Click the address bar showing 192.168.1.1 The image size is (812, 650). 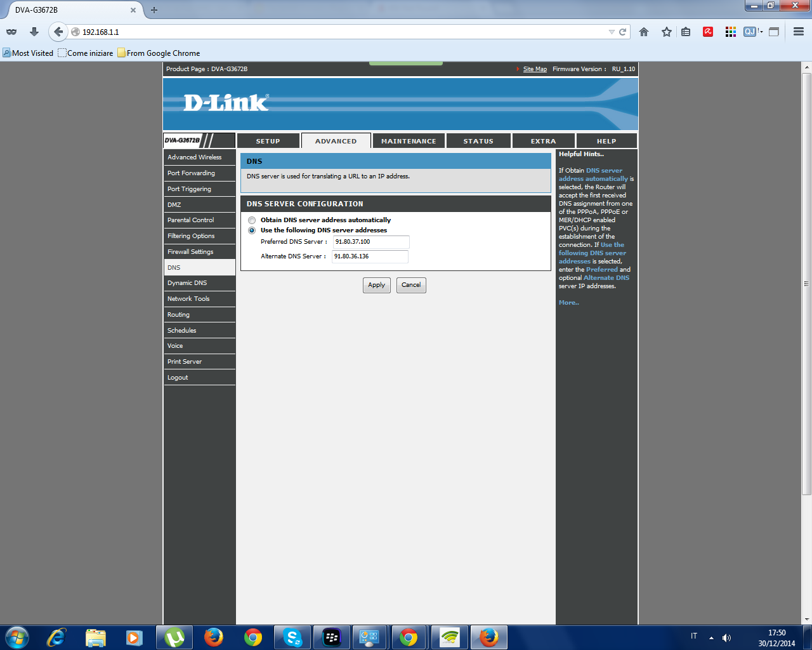343,32
